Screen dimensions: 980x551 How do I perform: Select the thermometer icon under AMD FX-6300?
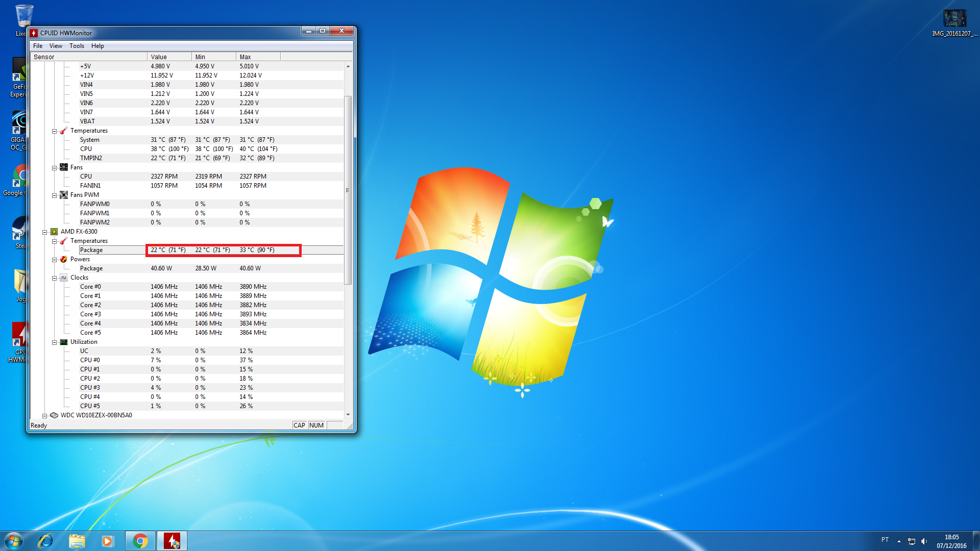64,241
